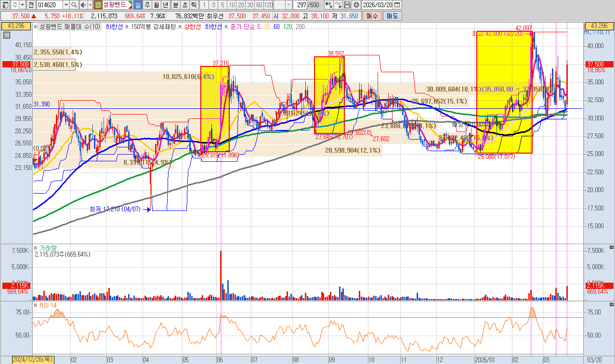
Task: Select the 틱 tick period tab
Action: (x=193, y=5)
